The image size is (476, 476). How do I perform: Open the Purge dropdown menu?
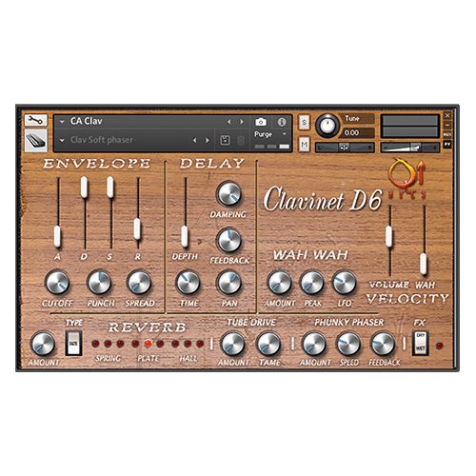[x=270, y=134]
